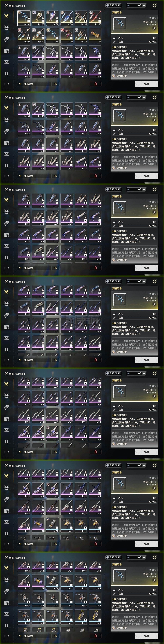This screenshot has height=644, width=164.
Task: Toggle the lock on 漪澜浮录 in topmost view
Action: 154,28
